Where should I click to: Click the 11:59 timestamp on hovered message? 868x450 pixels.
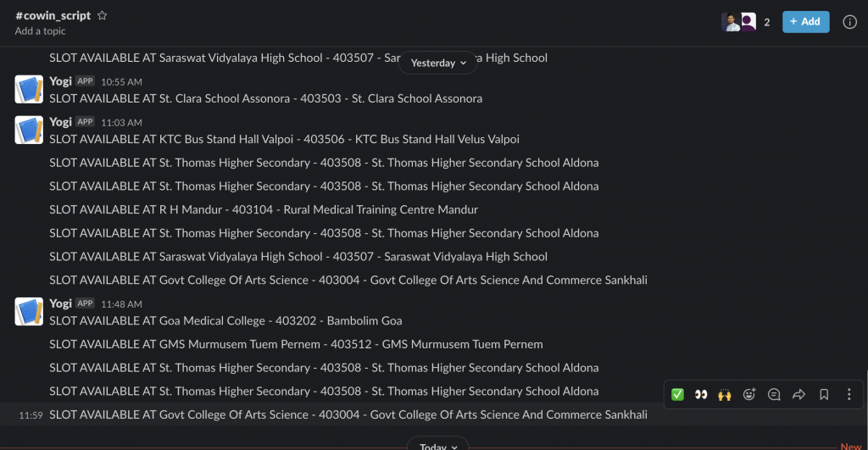click(31, 415)
